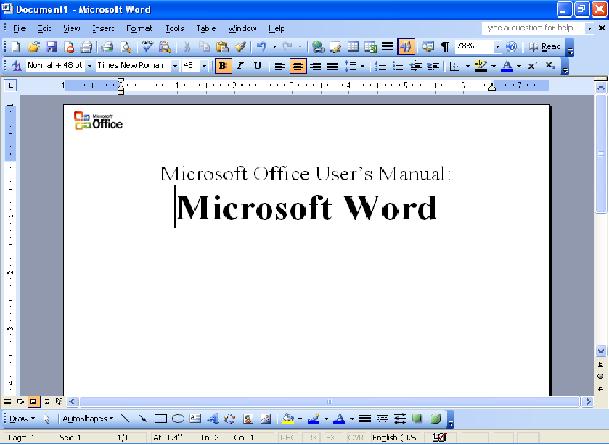Image resolution: width=609 pixels, height=445 pixels.
Task: Insert a Text Box from Drawing toolbar
Action: (195, 419)
